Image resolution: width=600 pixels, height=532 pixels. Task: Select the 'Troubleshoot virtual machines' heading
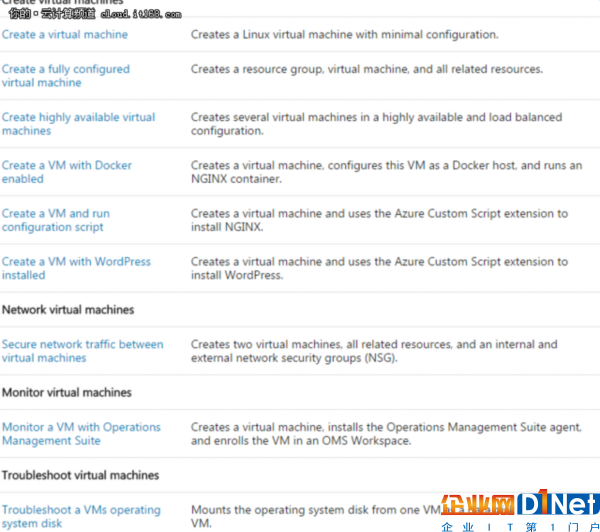pos(80,475)
